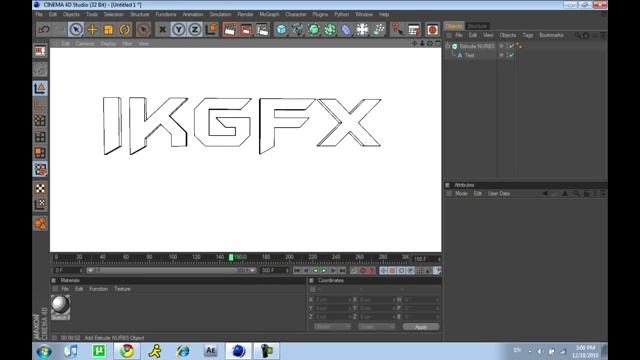Screen dimensions: 640x360
Task: Play animation backward green button
Action: coord(315,270)
